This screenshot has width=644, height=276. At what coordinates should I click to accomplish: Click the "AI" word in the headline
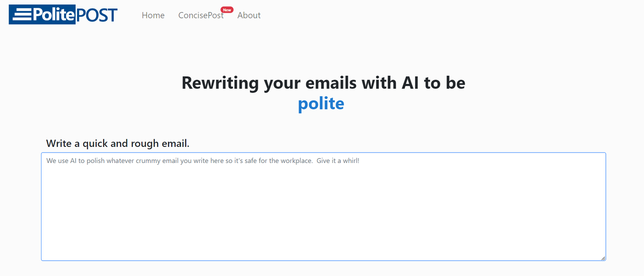pyautogui.click(x=410, y=83)
